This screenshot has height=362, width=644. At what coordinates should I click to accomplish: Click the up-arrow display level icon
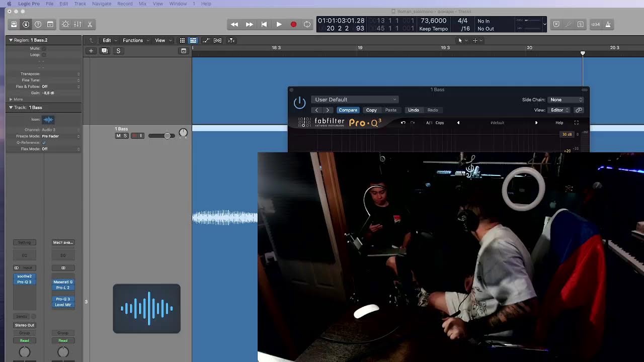(91, 40)
